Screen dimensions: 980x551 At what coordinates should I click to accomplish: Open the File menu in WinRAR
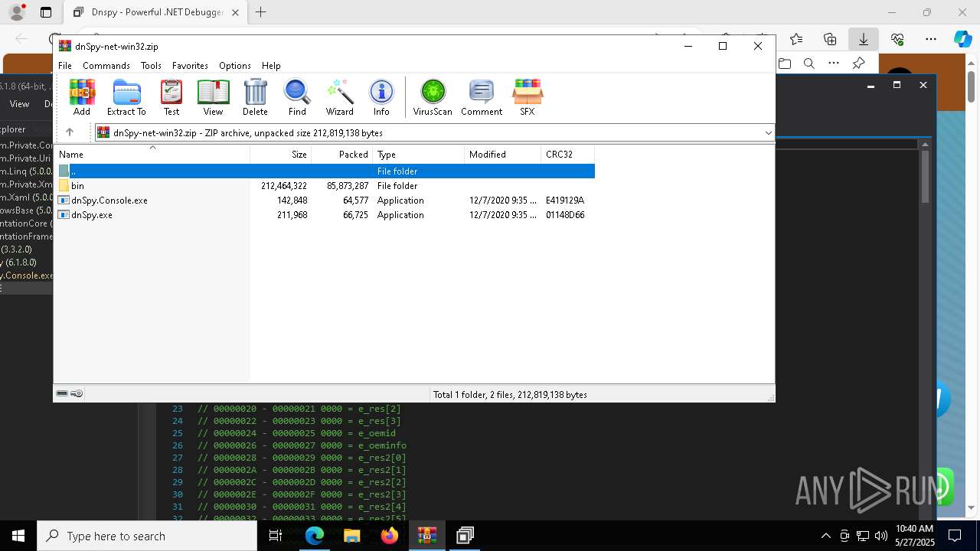point(65,66)
